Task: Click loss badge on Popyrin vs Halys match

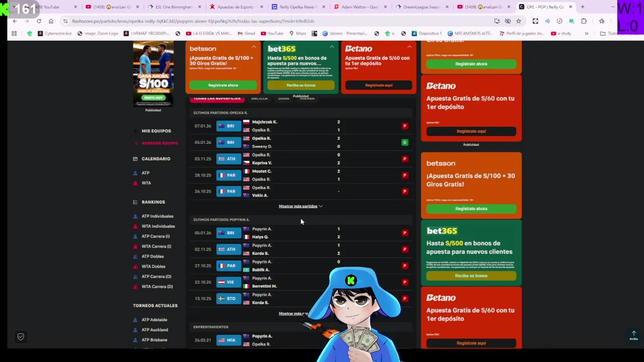Action: [405, 233]
